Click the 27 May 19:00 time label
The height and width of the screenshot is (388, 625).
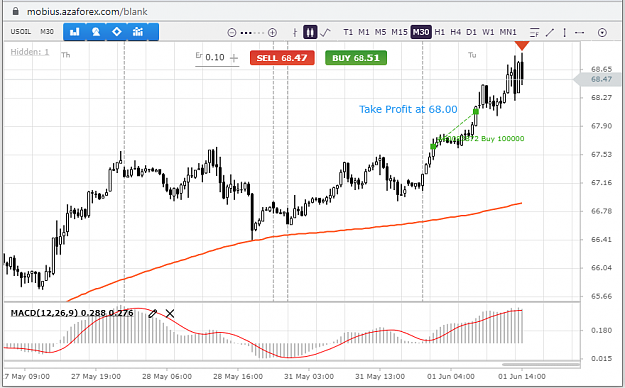(96, 376)
